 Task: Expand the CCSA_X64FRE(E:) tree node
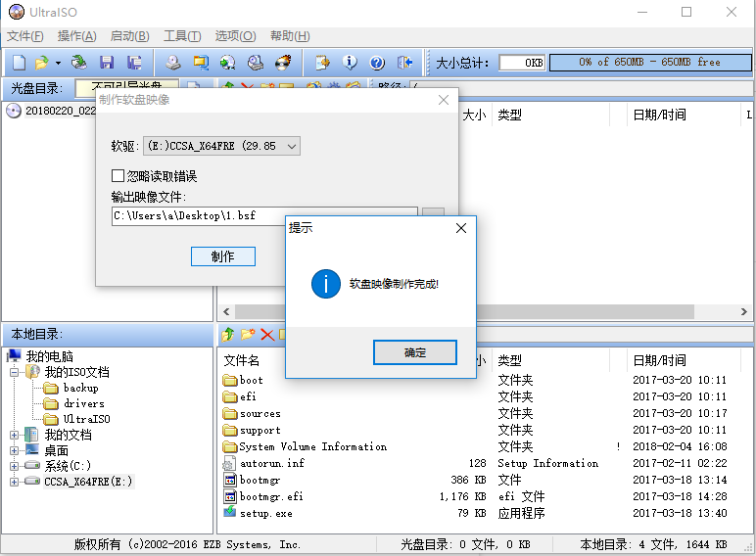tap(14, 482)
